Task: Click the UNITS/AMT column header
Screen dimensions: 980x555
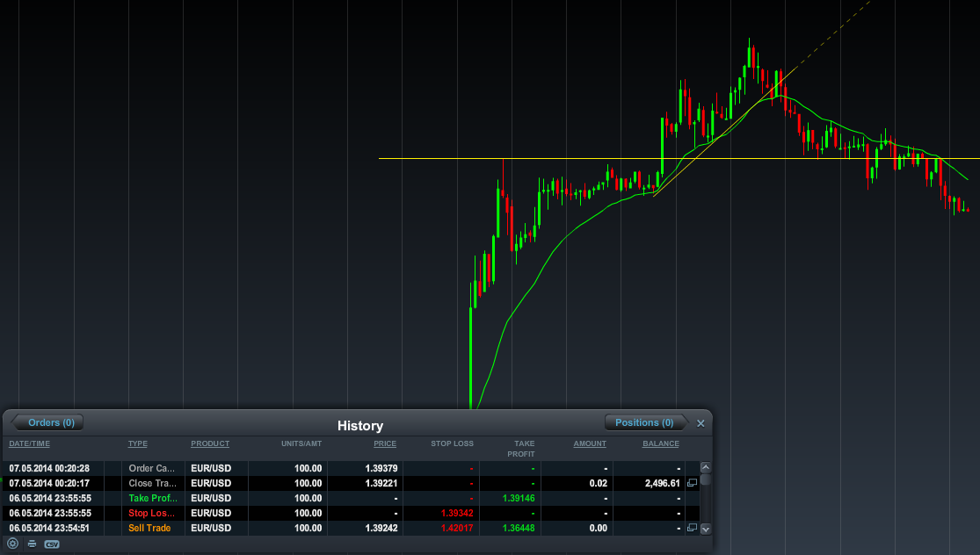Action: (x=301, y=443)
